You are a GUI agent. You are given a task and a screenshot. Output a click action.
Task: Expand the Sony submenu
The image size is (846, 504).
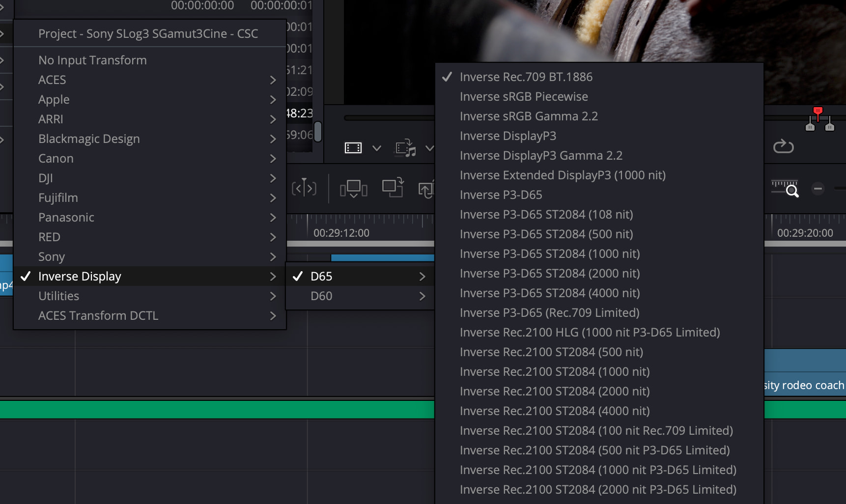(x=52, y=257)
